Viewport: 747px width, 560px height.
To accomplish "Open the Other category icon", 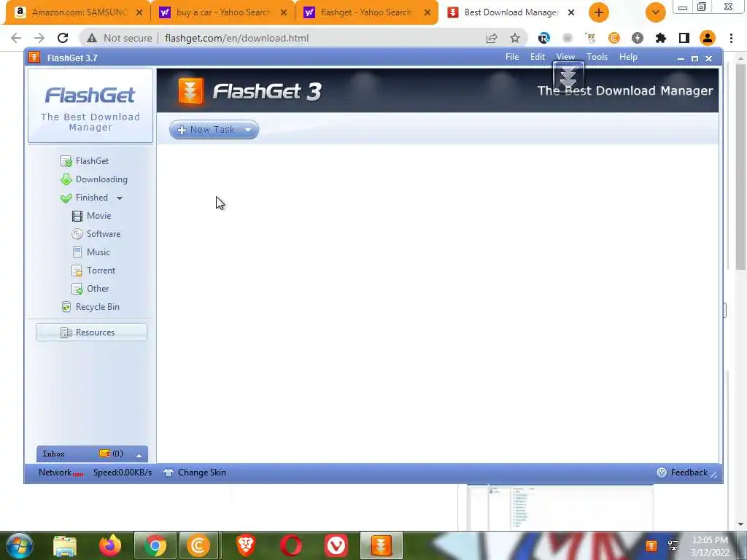I will click(x=77, y=289).
